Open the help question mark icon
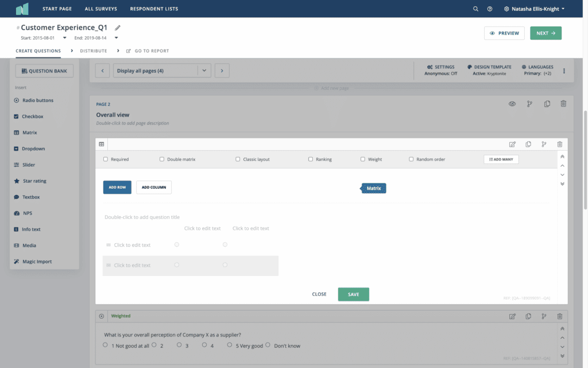This screenshot has height=368, width=588. [490, 9]
